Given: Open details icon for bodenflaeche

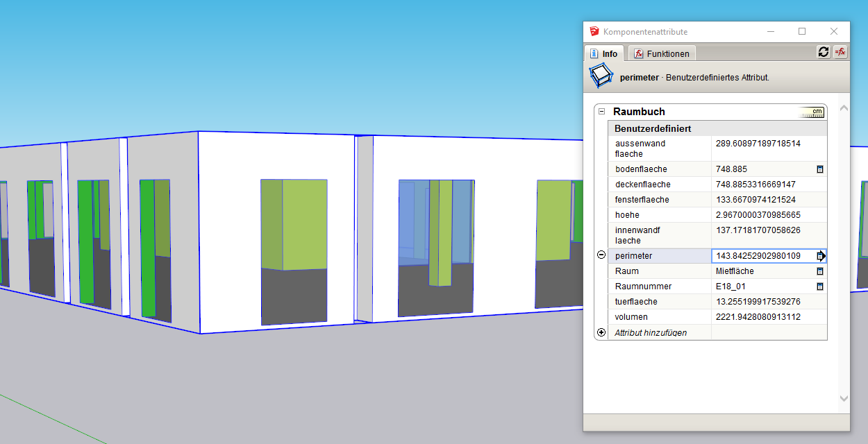Looking at the screenshot, I should [x=819, y=169].
